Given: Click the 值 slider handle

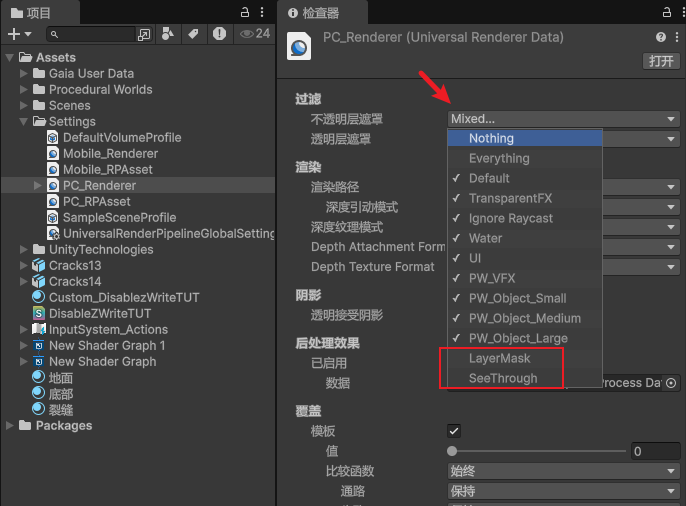Looking at the screenshot, I should coord(452,451).
